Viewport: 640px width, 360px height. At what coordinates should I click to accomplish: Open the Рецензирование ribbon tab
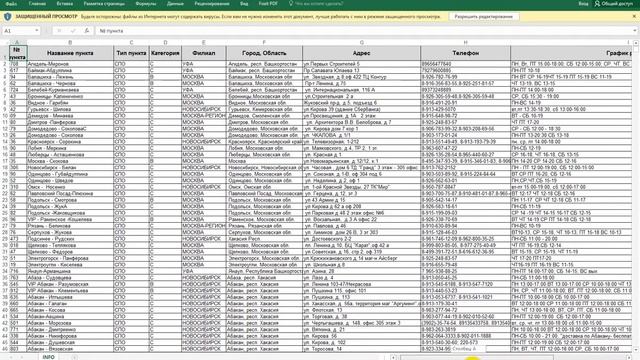(x=212, y=4)
